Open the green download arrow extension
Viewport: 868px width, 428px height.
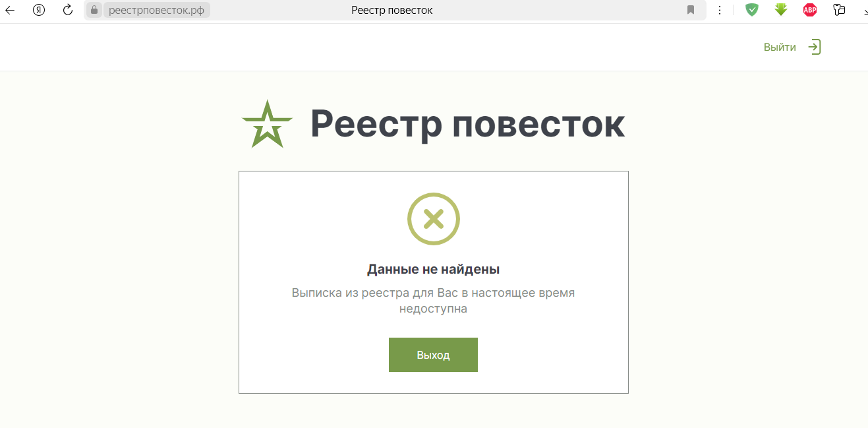(x=781, y=10)
